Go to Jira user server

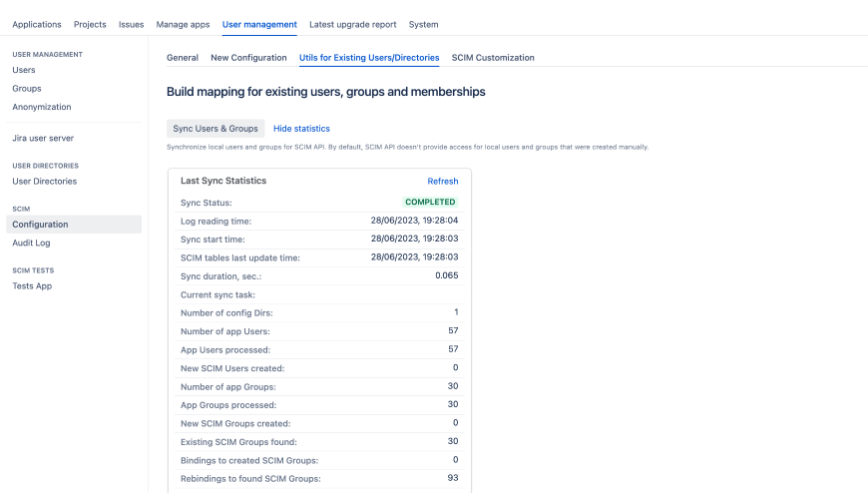[x=43, y=139]
